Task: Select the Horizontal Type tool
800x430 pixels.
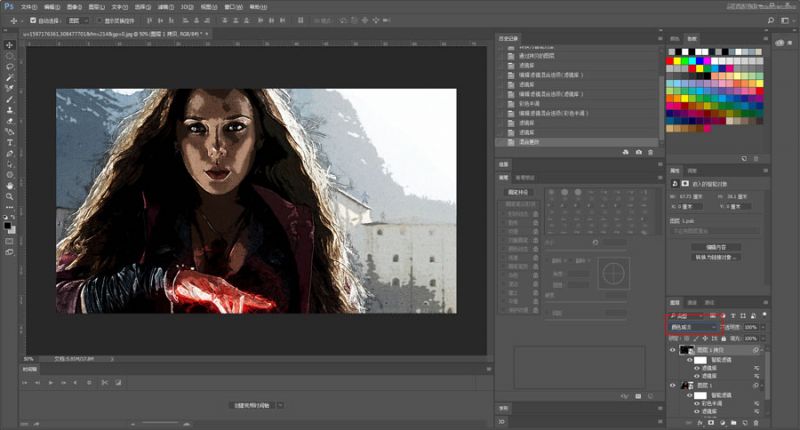Action: pyautogui.click(x=10, y=142)
